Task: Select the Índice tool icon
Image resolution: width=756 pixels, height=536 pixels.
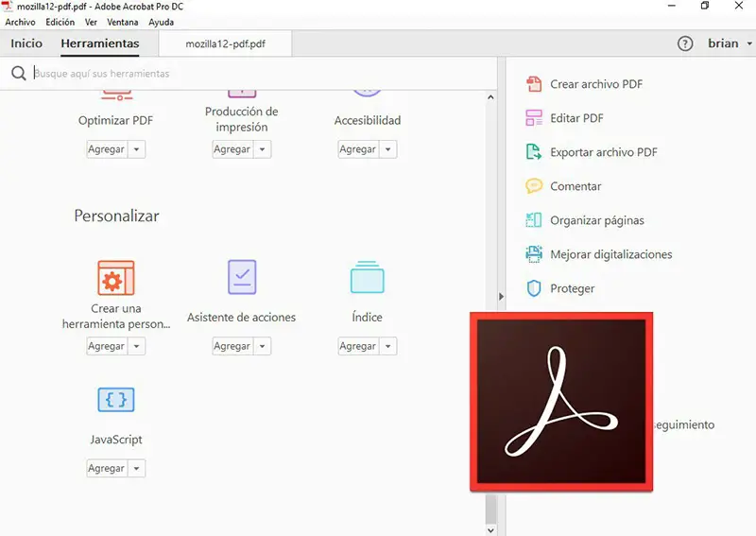Action: (367, 277)
